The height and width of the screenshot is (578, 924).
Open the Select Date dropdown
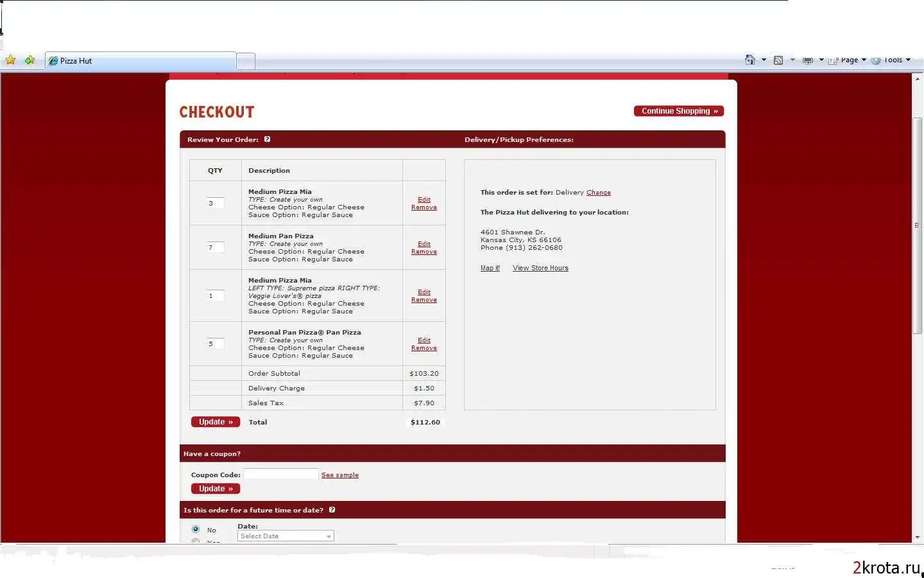click(x=286, y=536)
